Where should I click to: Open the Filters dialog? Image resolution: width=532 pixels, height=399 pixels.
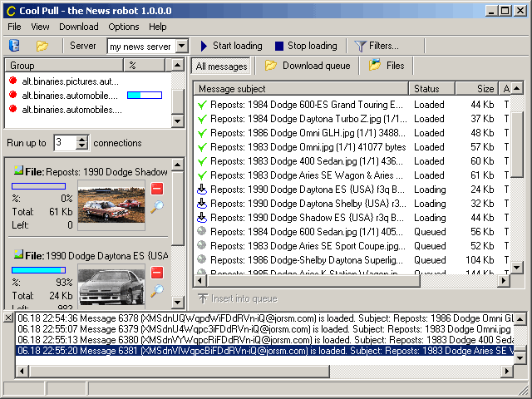(377, 46)
